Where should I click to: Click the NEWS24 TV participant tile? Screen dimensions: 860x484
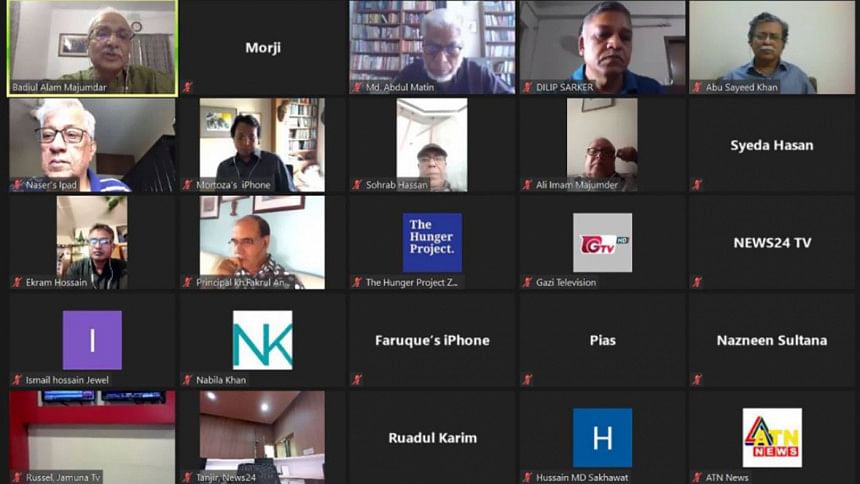pos(772,243)
